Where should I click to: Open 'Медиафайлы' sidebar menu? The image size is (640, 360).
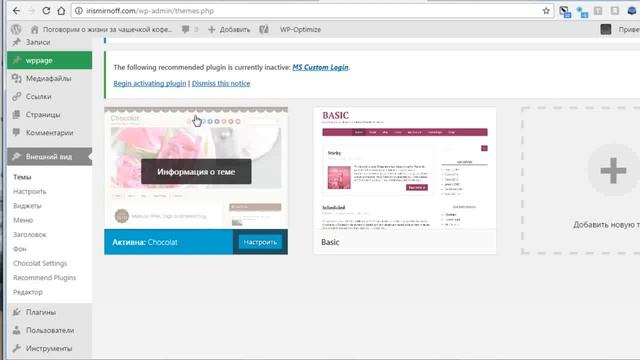point(49,78)
